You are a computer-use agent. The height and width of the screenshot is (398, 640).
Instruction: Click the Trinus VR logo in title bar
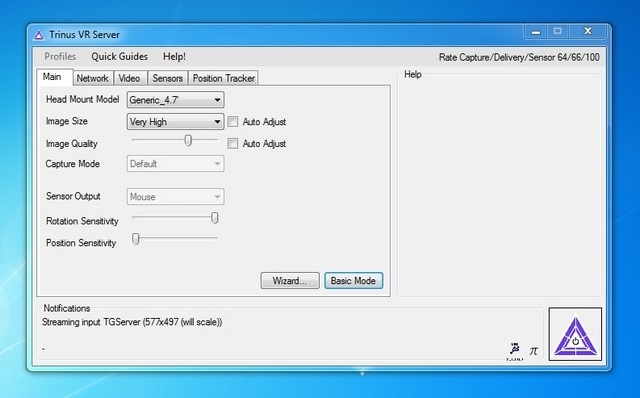click(39, 35)
